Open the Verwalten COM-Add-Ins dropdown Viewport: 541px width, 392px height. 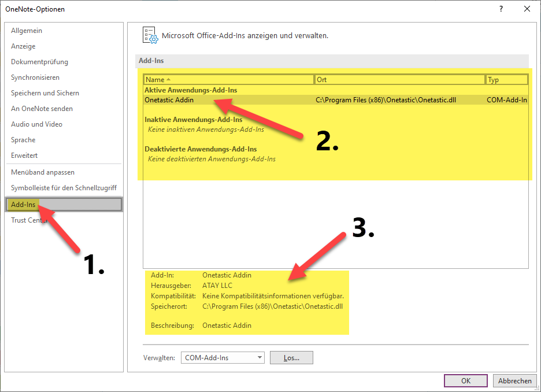tap(223, 358)
